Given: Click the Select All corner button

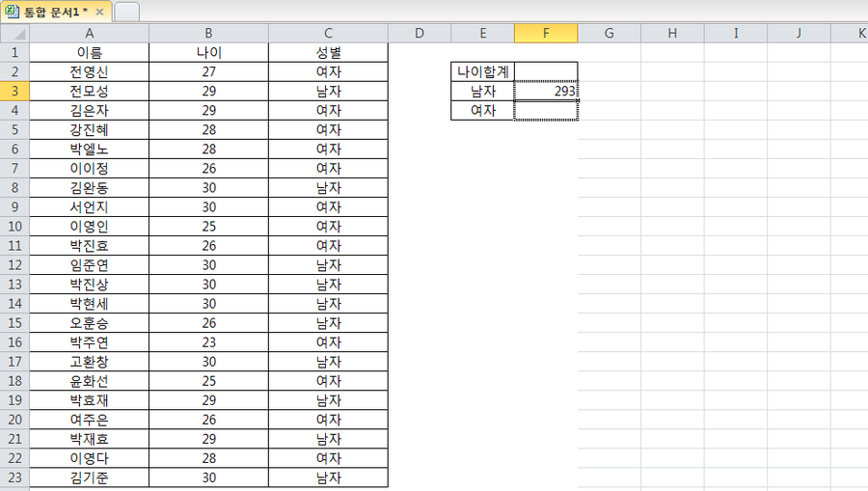Looking at the screenshot, I should tap(14, 33).
